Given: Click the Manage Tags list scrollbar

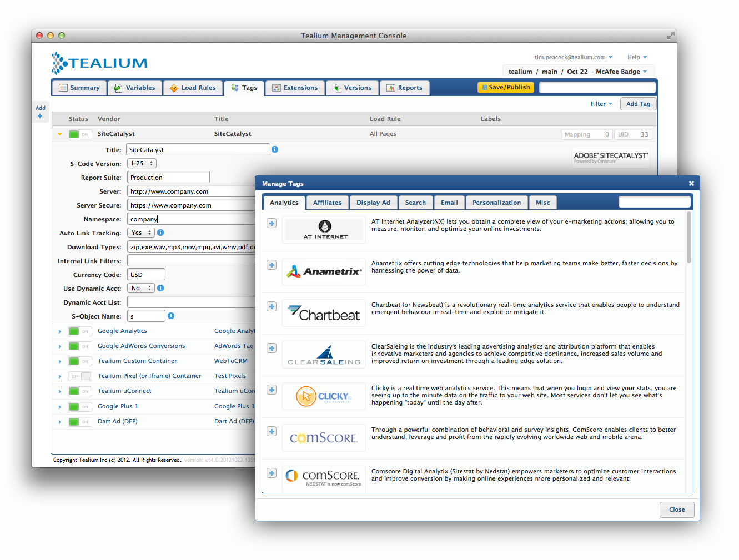Looking at the screenshot, I should pos(689,238).
